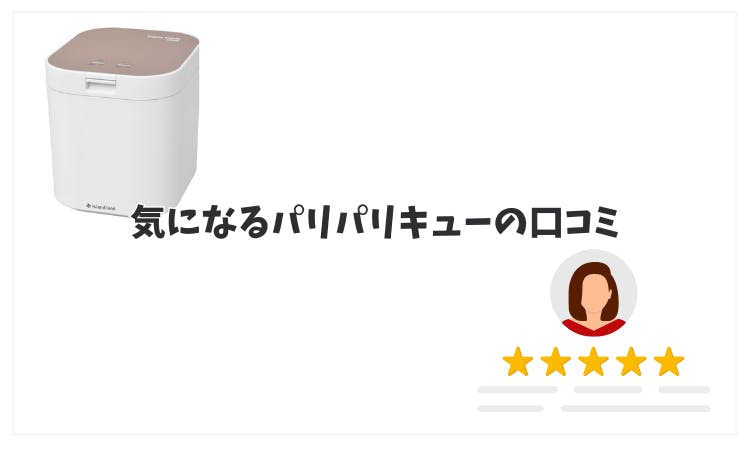
Task: Click middle gray placeholder line, top row
Action: (608, 390)
